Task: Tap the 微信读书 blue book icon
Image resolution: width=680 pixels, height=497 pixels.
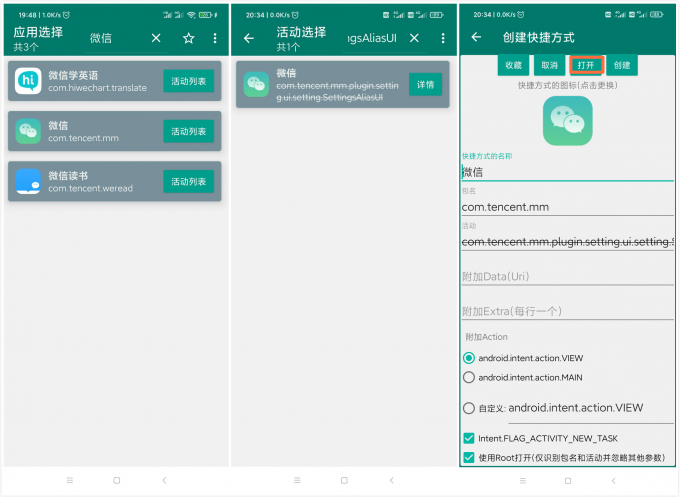Action: point(28,181)
